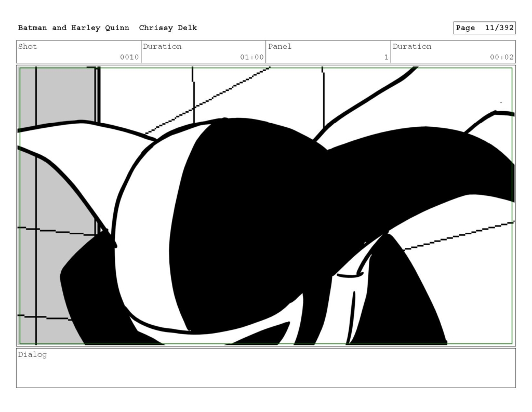Click the 'Dialog' label
Screen dimensions: 532x412
[32, 355]
